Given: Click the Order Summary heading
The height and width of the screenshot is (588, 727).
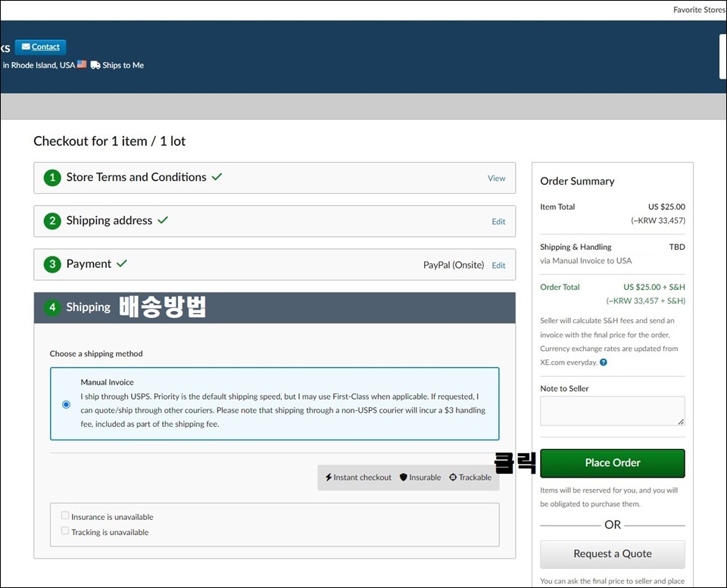Looking at the screenshot, I should coord(577,181).
